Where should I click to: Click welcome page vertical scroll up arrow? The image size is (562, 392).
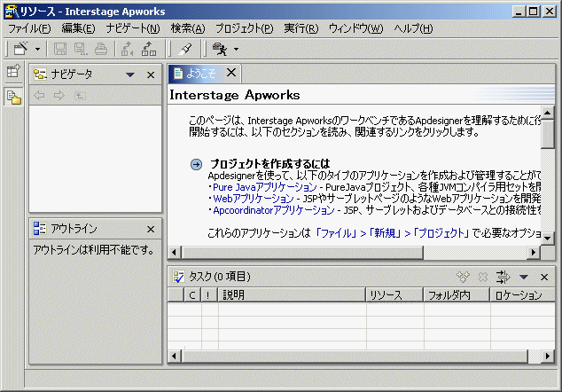548,113
